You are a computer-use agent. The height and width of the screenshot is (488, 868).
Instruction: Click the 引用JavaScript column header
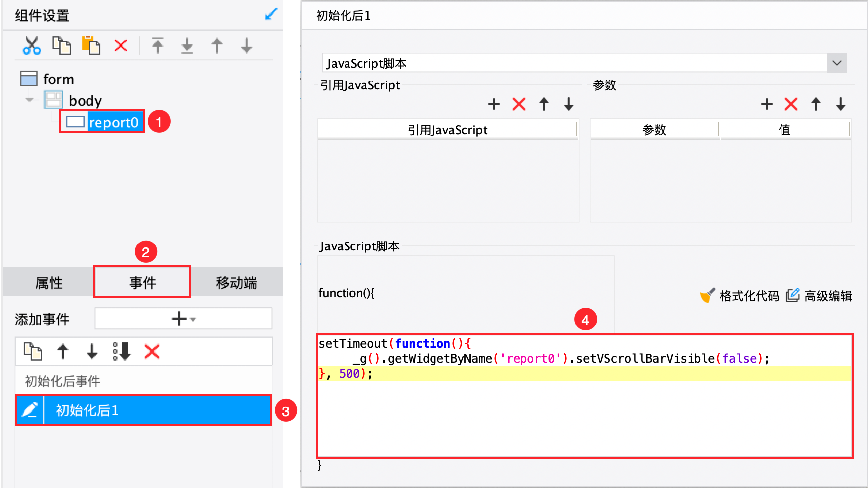[x=447, y=130]
